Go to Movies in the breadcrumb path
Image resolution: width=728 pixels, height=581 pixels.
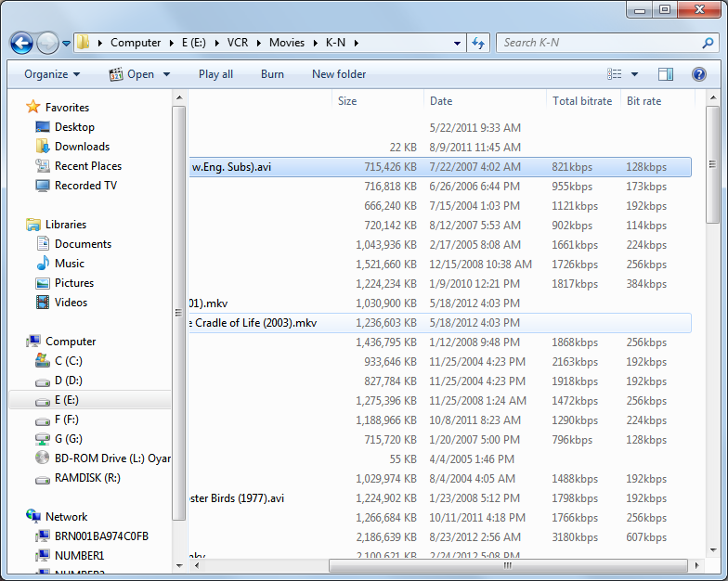287,43
